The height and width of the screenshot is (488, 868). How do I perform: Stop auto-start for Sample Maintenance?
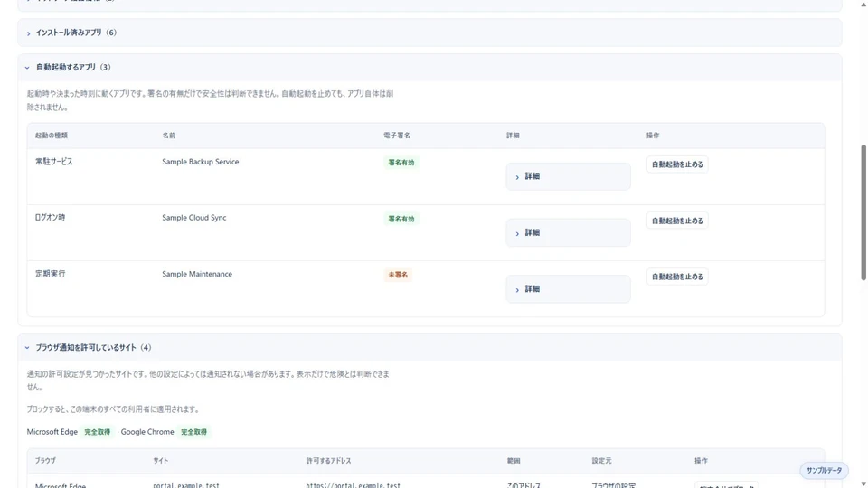(x=677, y=277)
